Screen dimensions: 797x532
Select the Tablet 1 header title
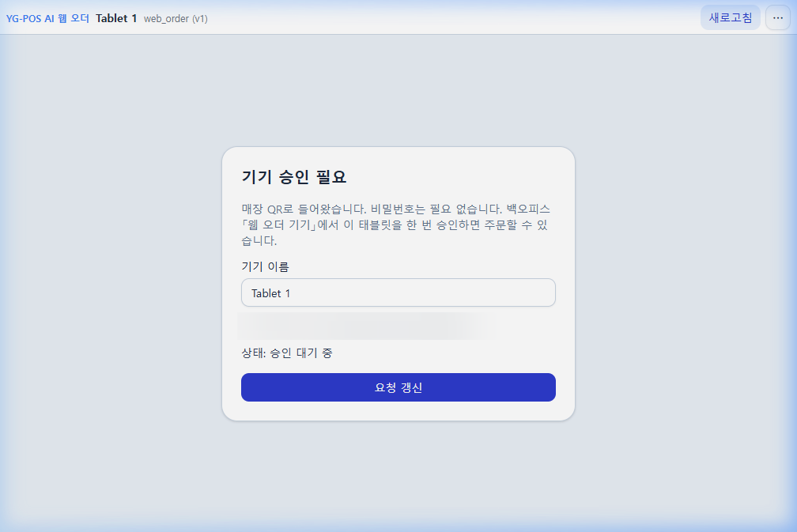[x=116, y=18]
